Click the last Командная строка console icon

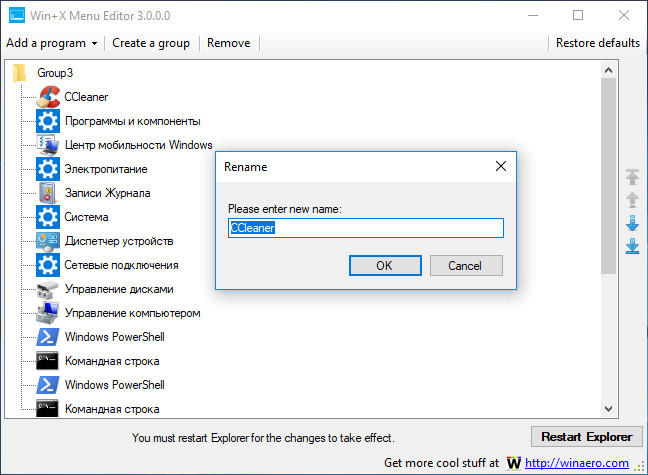click(47, 408)
